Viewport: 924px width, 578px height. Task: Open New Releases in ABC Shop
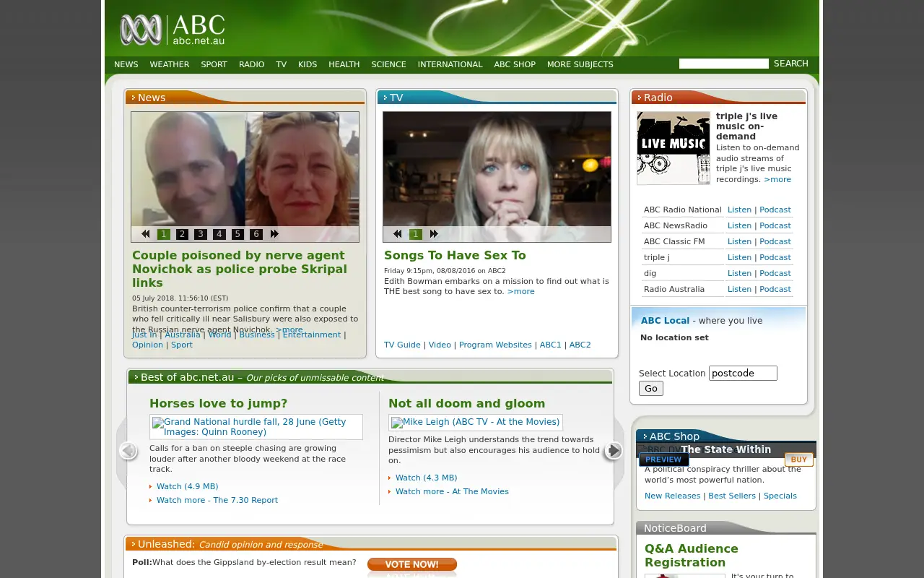672,496
